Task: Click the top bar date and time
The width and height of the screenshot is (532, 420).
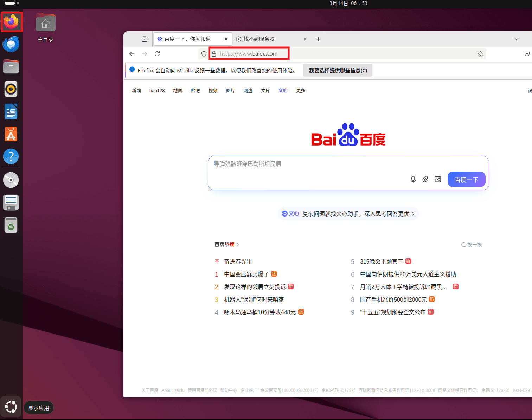Action: click(348, 4)
